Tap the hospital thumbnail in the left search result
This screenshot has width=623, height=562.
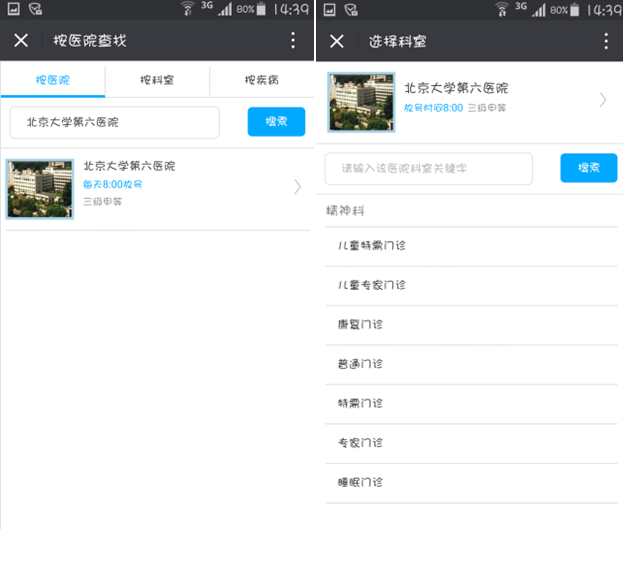tap(40, 188)
